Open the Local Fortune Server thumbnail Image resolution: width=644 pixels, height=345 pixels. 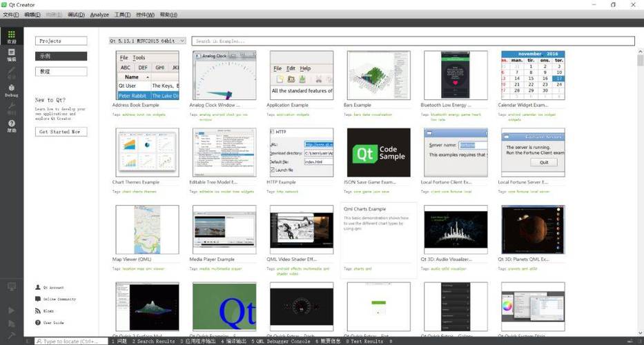[x=533, y=152]
